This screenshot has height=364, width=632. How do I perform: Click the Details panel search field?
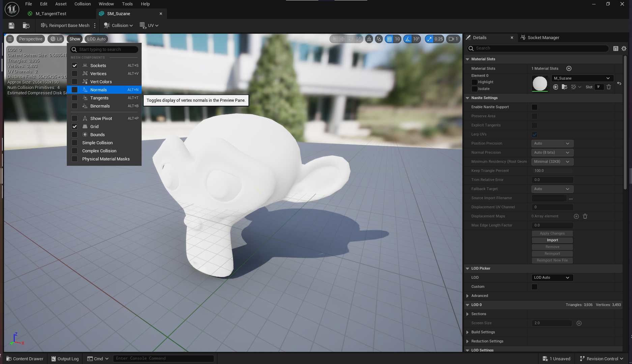(x=538, y=49)
